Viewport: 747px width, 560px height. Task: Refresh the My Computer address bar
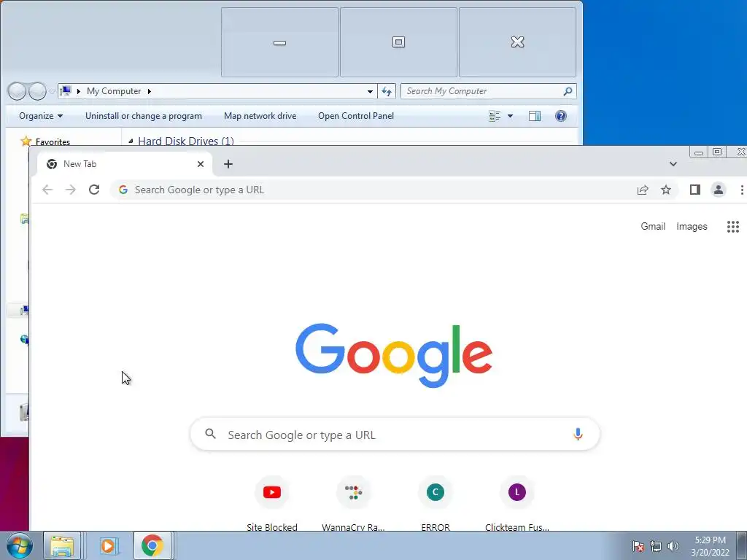pos(387,91)
